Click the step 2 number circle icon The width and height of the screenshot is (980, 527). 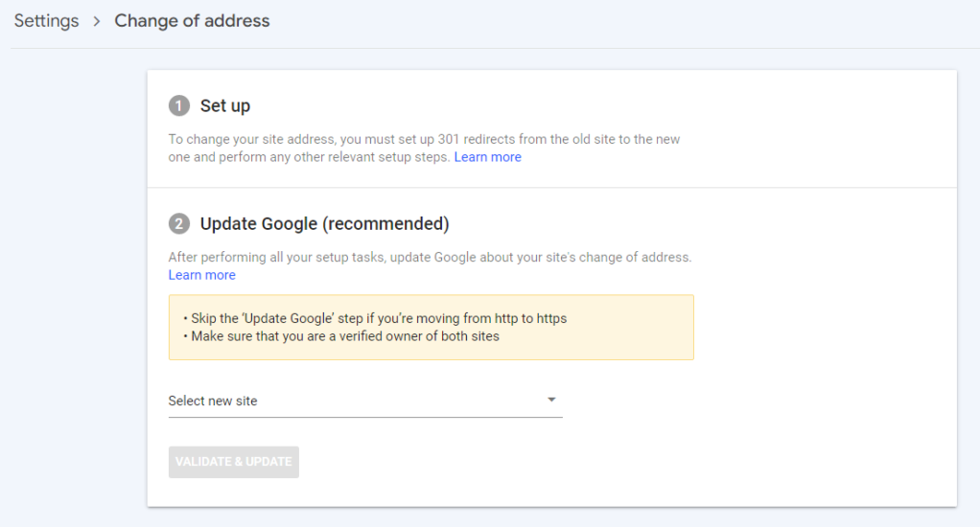point(178,224)
